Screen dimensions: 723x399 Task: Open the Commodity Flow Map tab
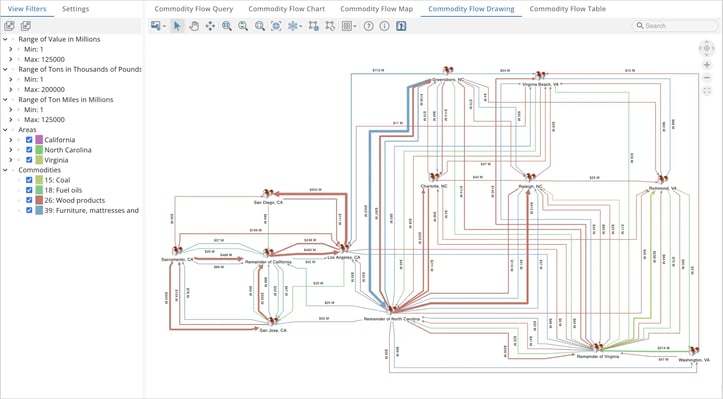tap(376, 9)
